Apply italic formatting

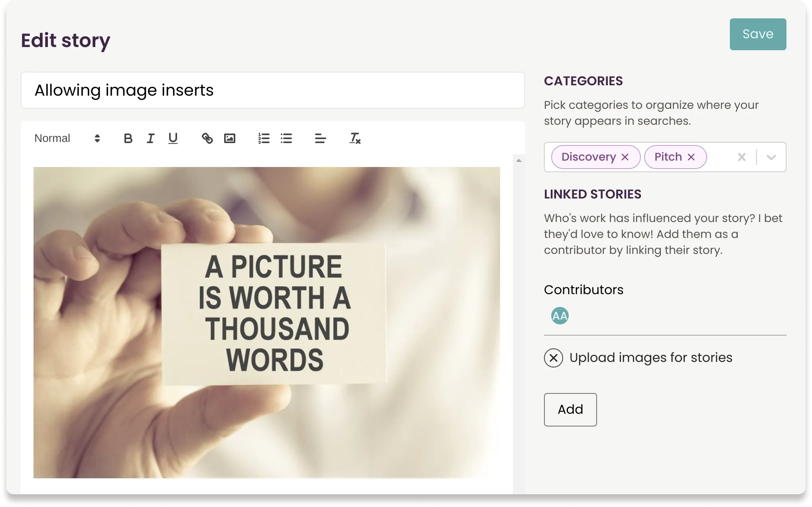pos(150,138)
